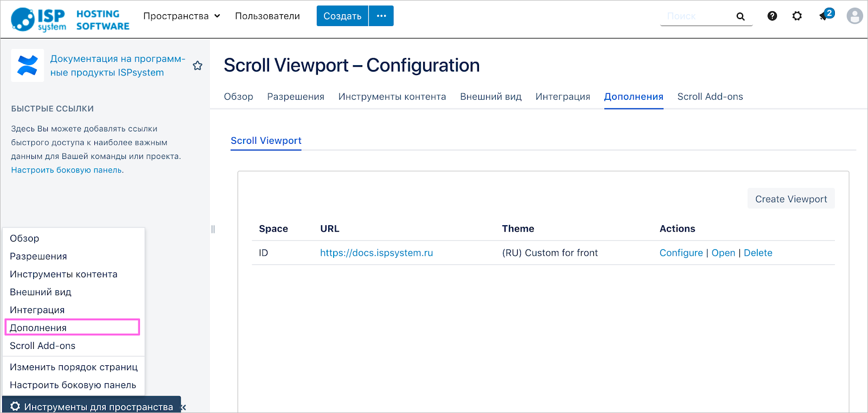
Task: Click the (RU) Custom for front theme cell
Action: tap(550, 253)
